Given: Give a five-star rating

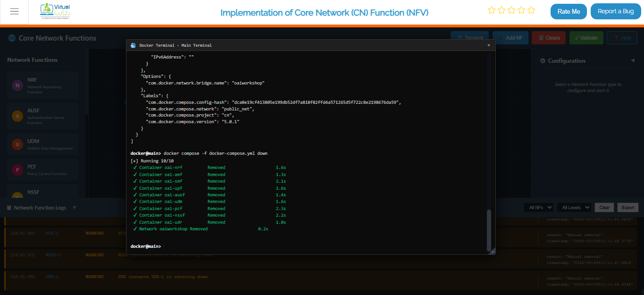Looking at the screenshot, I should pyautogui.click(x=531, y=10).
